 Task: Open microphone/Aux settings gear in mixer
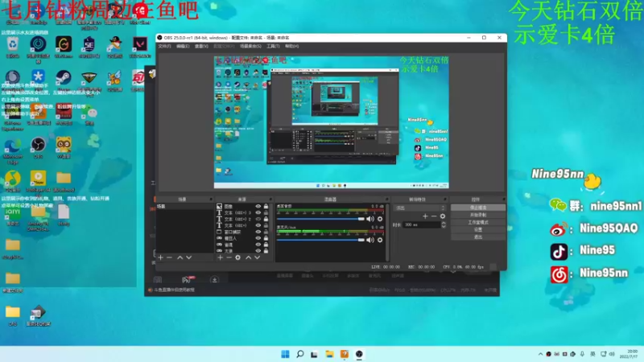coord(380,240)
